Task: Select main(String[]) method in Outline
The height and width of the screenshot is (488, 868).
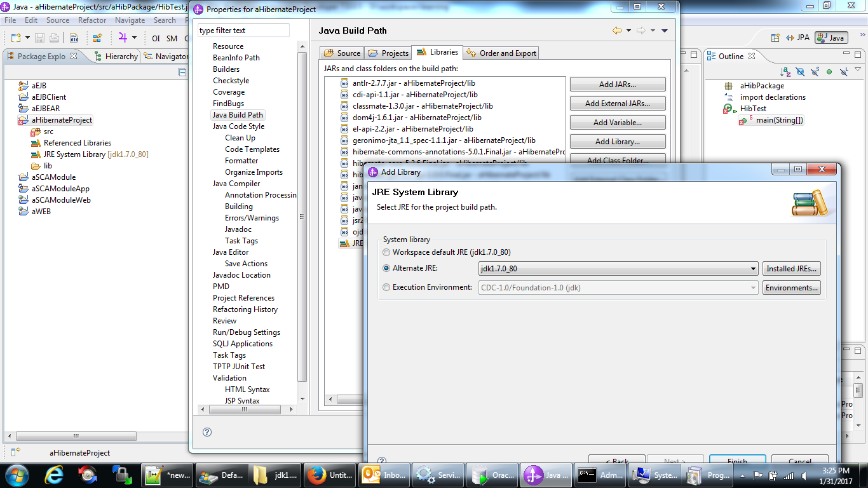Action: (x=779, y=120)
